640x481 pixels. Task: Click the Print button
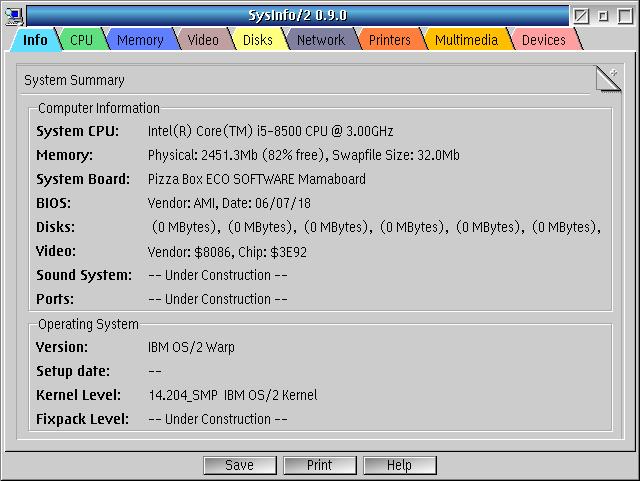point(320,465)
